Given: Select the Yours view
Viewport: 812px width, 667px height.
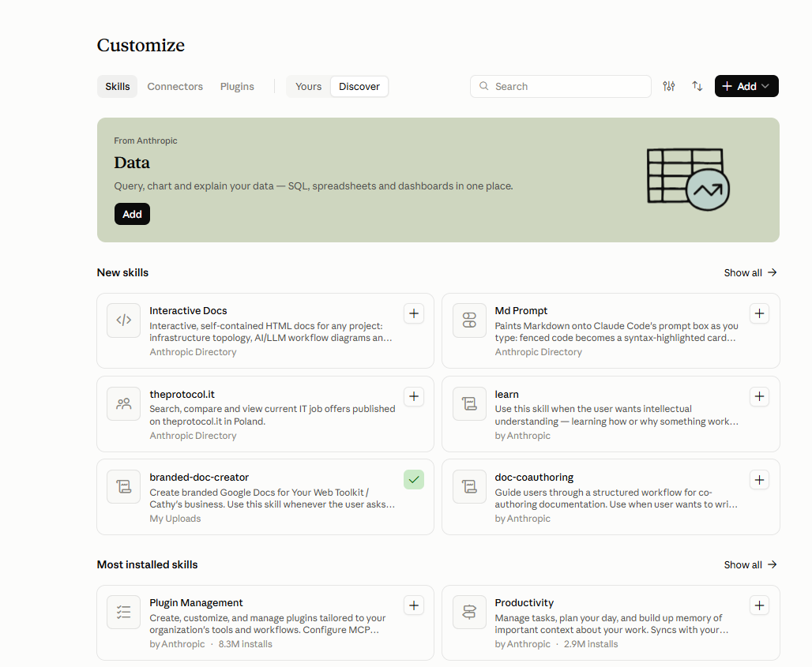Looking at the screenshot, I should click(309, 86).
